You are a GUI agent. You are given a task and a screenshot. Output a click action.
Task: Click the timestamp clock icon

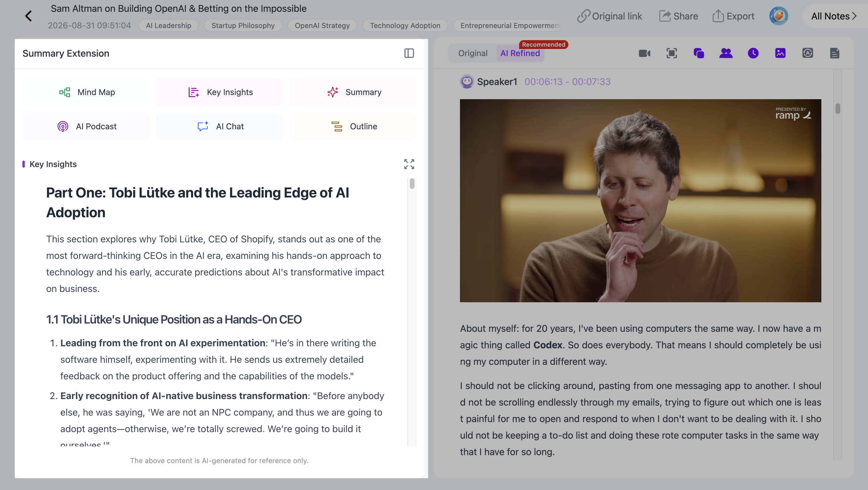tap(753, 53)
